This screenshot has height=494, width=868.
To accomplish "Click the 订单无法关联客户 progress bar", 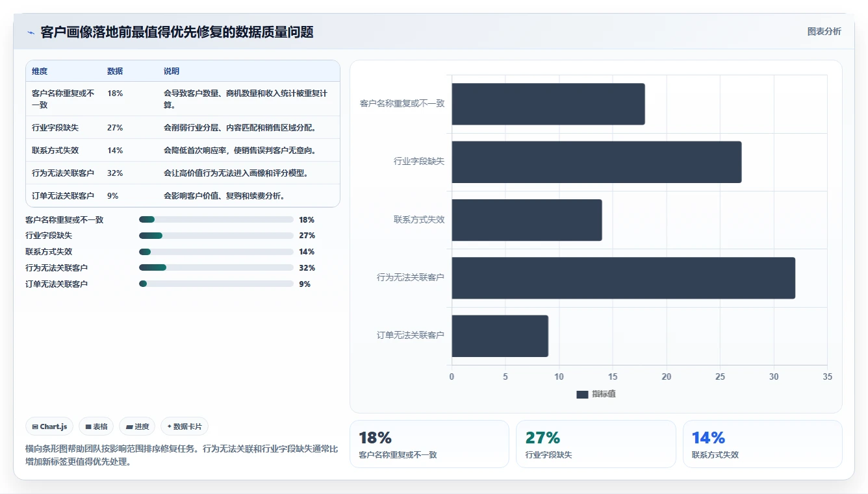I will [x=216, y=284].
